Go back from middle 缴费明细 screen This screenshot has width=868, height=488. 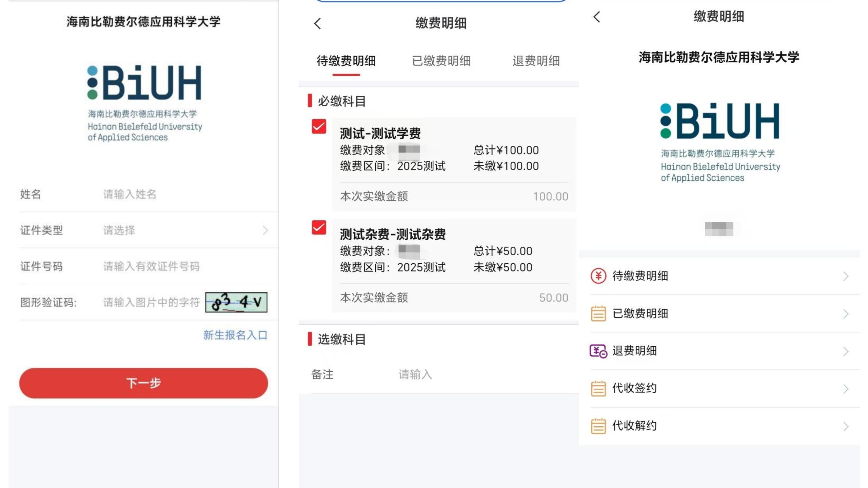317,24
